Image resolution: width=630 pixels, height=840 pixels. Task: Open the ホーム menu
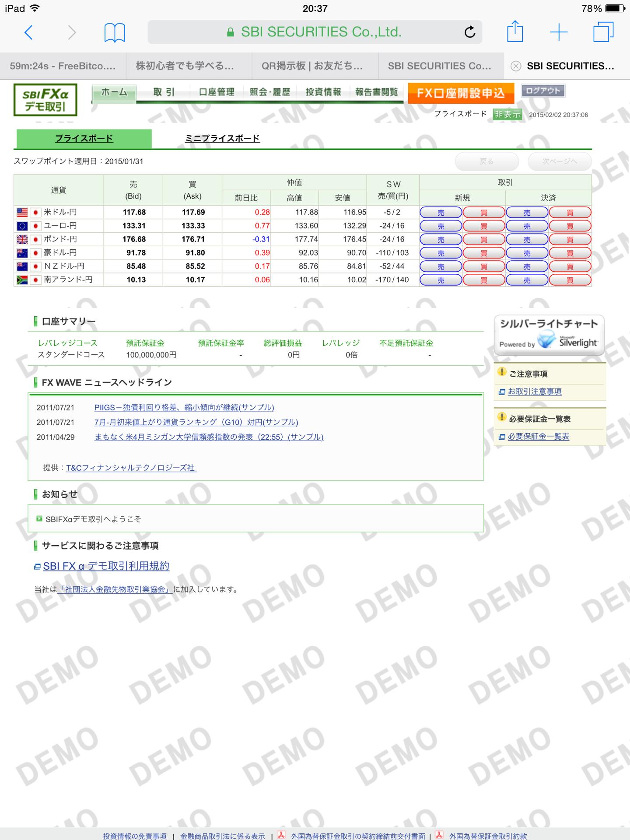(x=114, y=92)
